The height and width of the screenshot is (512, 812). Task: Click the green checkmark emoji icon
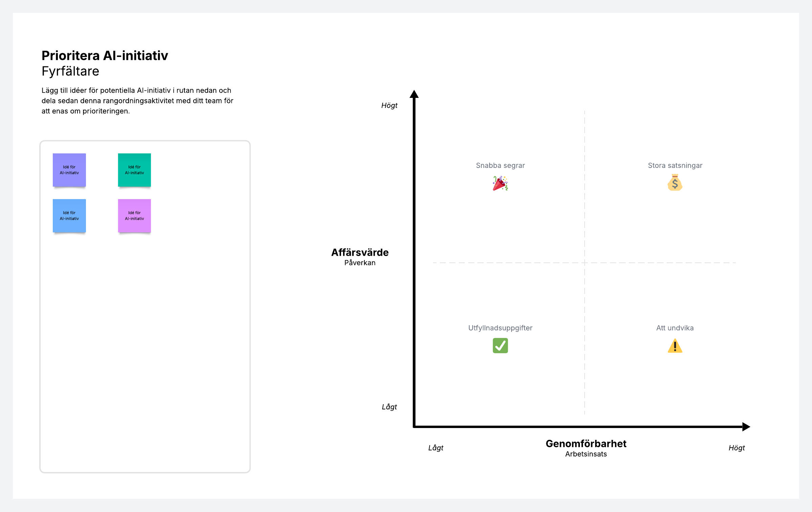click(500, 346)
